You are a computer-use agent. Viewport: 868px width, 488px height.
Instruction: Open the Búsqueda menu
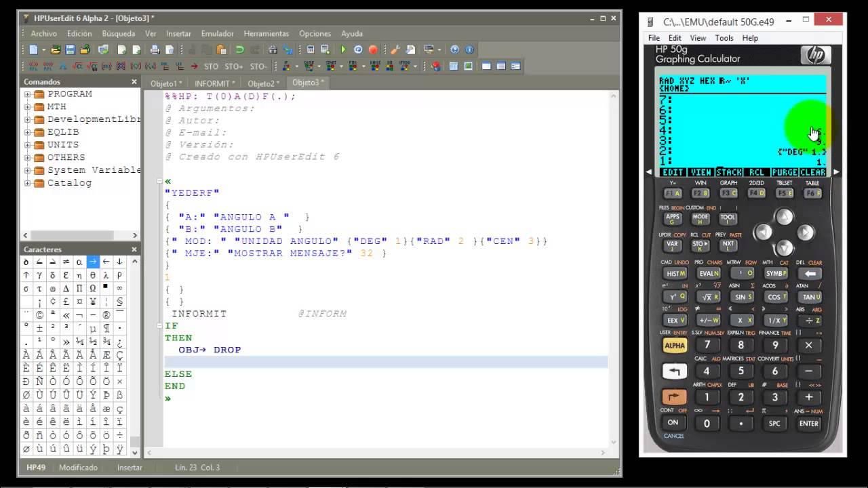coord(119,33)
